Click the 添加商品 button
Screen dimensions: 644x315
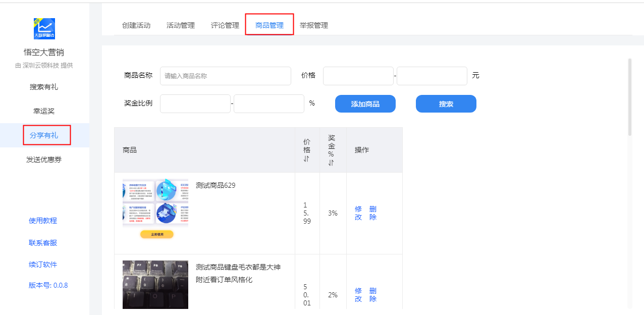click(365, 103)
